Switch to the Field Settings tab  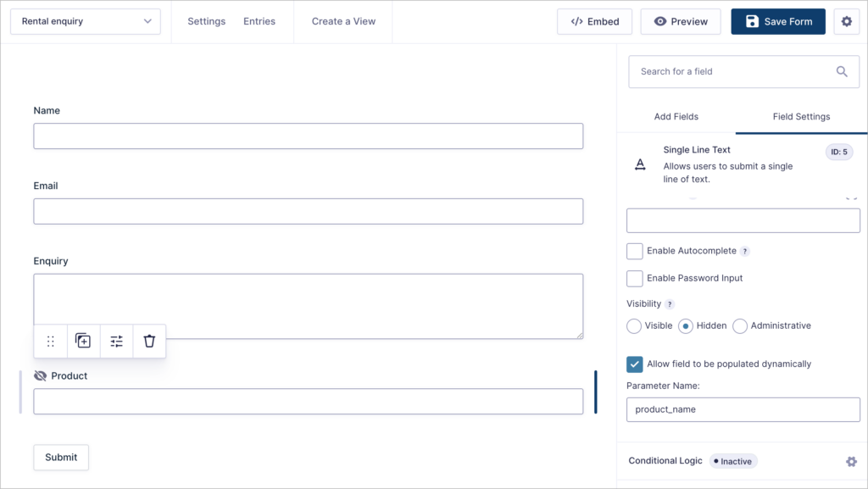(801, 117)
